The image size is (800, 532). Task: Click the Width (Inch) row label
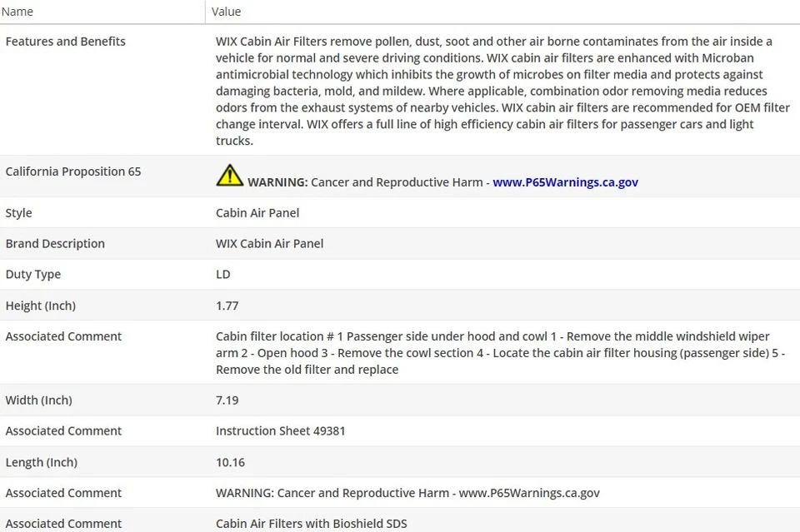(x=39, y=400)
